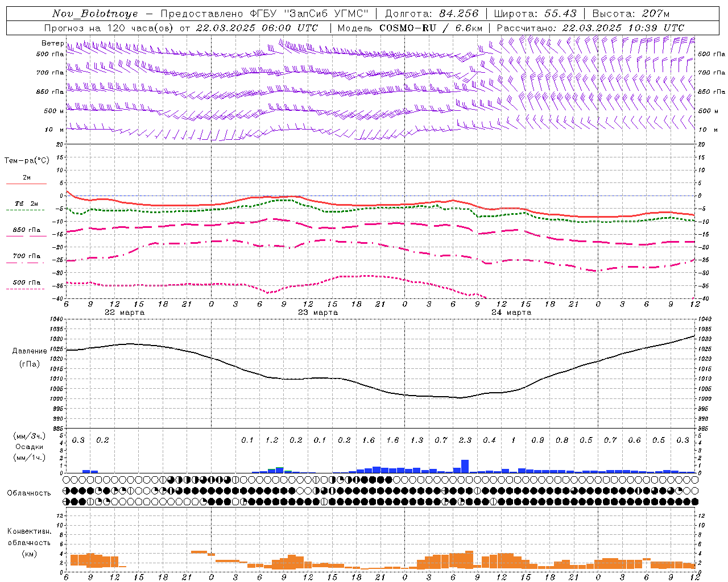Click the 'Тем-ра(°C)' temperature label
Image resolution: width=728 pixels, height=582 pixels.
27,161
